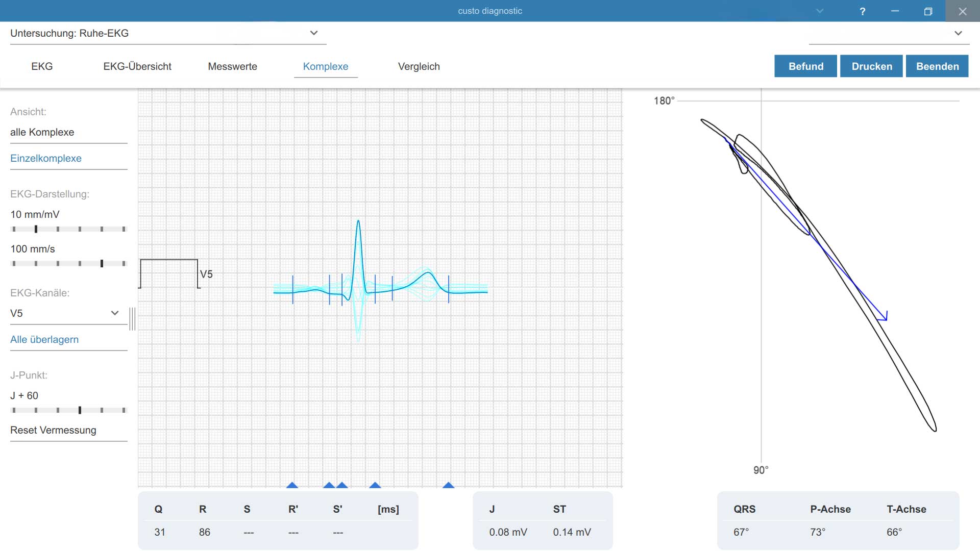The height and width of the screenshot is (551, 980).
Task: Switch to the EKG-Übersicht tab
Action: point(137,66)
